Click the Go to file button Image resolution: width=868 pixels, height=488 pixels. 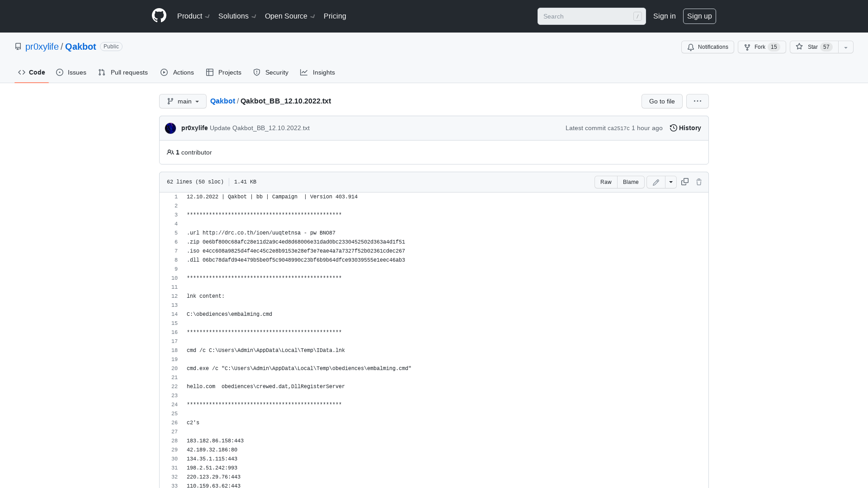coord(661,101)
